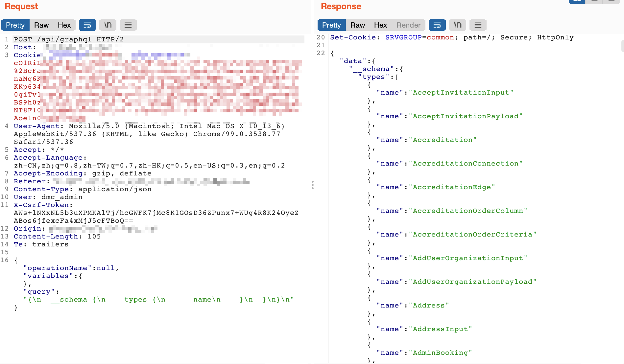Click the Cookie header name
The height and width of the screenshot is (364, 624).
coord(27,55)
